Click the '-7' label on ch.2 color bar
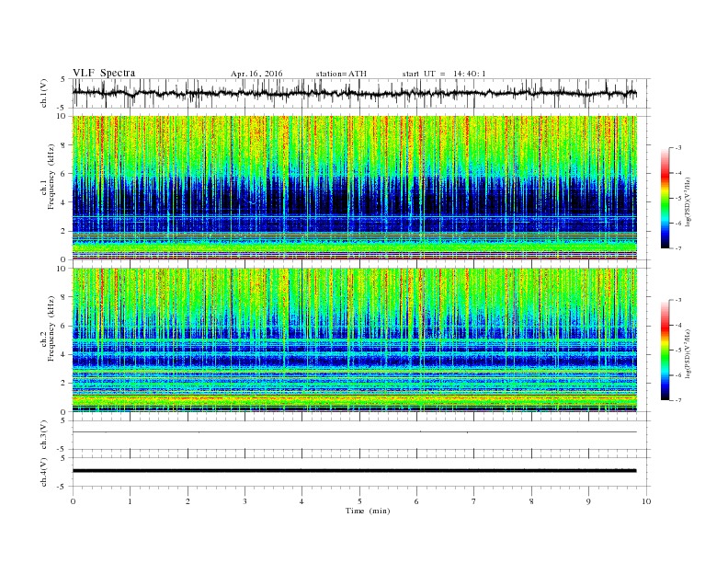728x563 pixels. (x=677, y=400)
